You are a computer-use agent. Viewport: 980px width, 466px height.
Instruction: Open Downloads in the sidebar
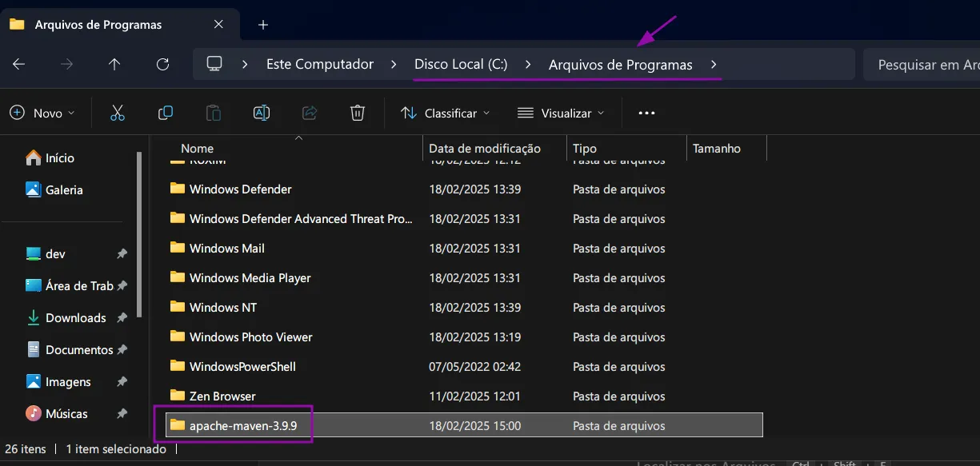pyautogui.click(x=75, y=318)
